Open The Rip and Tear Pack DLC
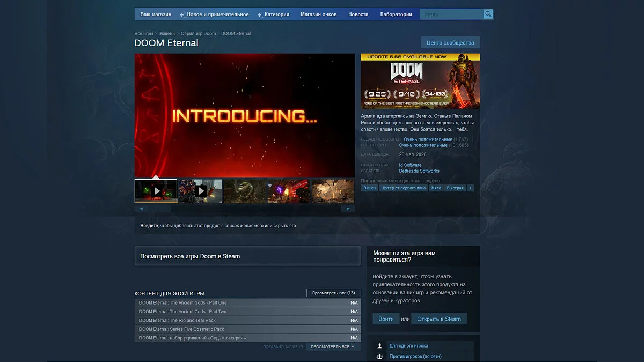This screenshot has height=362, width=644. click(247, 320)
